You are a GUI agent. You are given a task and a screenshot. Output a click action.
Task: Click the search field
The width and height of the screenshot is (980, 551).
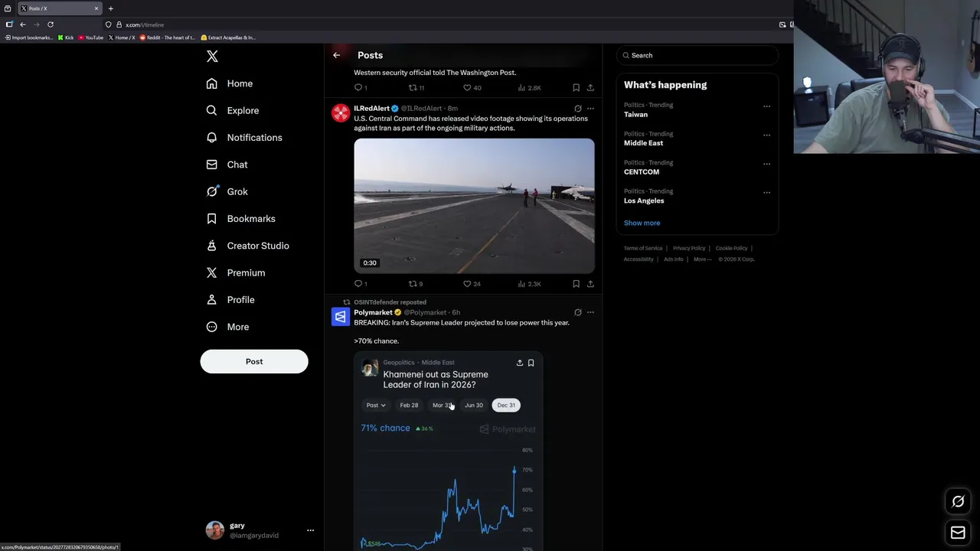tap(697, 55)
